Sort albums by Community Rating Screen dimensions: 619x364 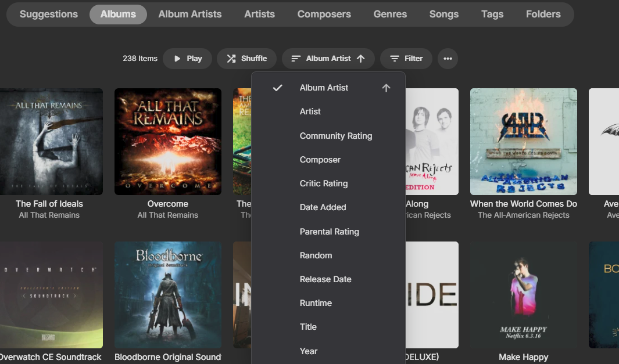[328, 136]
